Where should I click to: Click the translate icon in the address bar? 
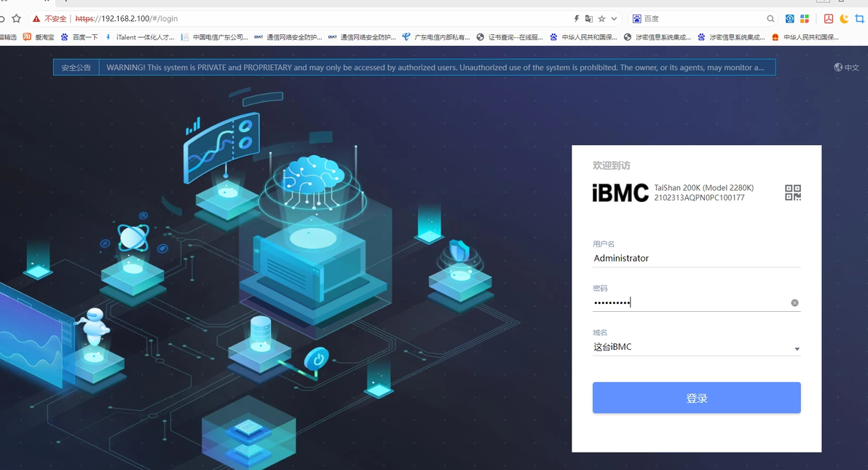click(589, 19)
